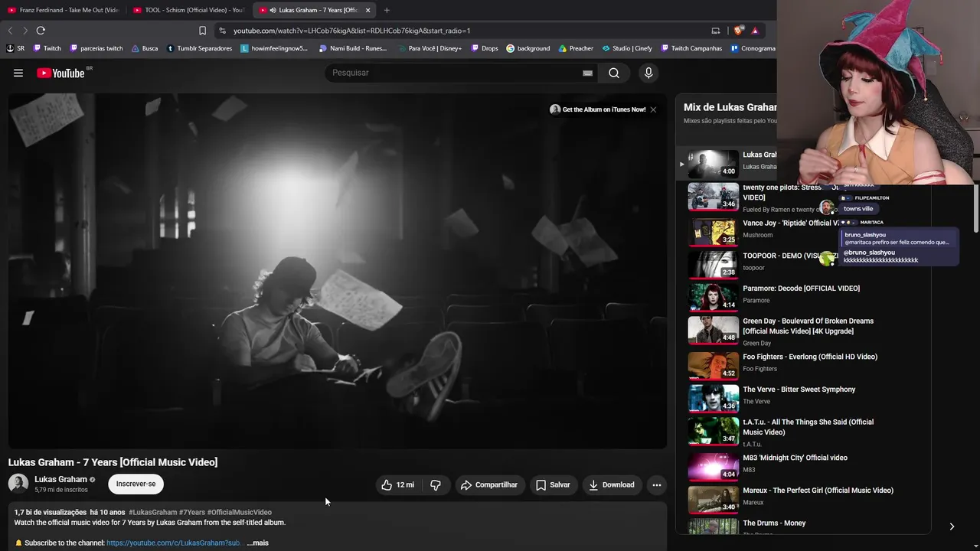The width and height of the screenshot is (980, 551).
Task: Open the Drops bookmark
Action: 484,48
